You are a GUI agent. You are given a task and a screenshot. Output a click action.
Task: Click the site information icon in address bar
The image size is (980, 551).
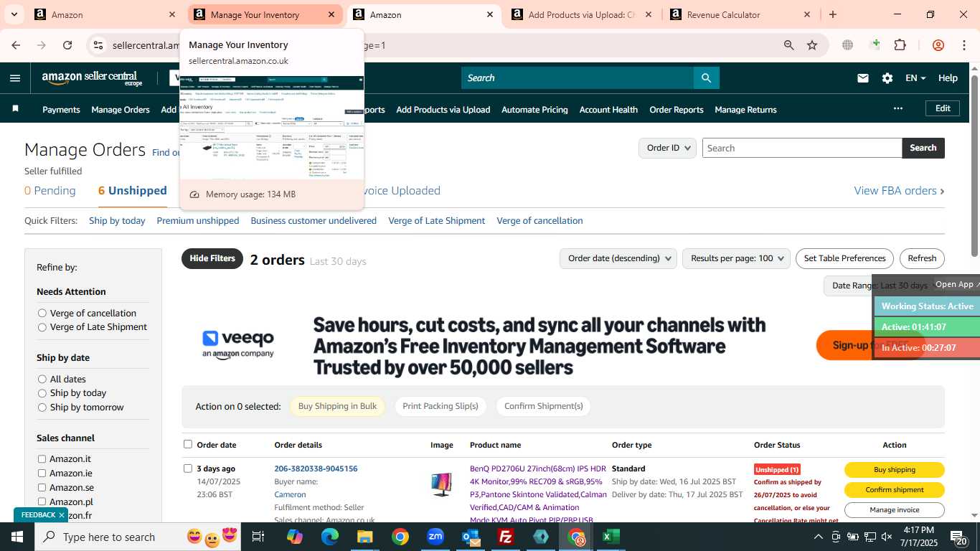tap(98, 45)
